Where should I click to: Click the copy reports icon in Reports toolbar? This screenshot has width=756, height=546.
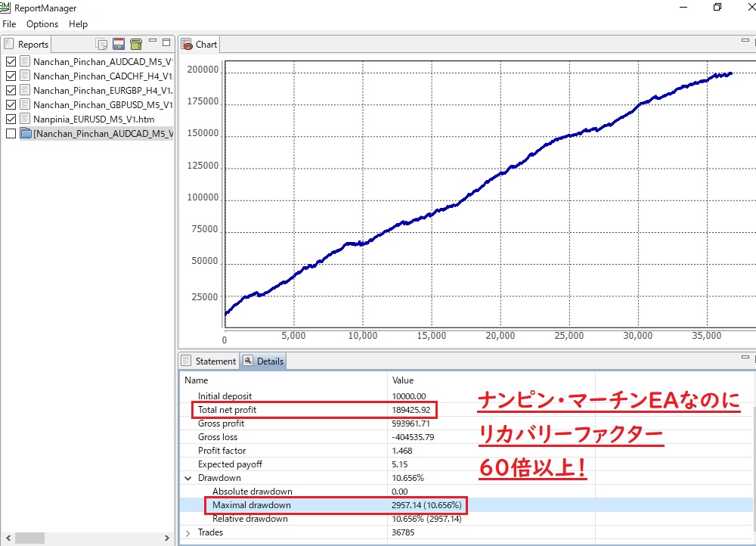pyautogui.click(x=101, y=45)
